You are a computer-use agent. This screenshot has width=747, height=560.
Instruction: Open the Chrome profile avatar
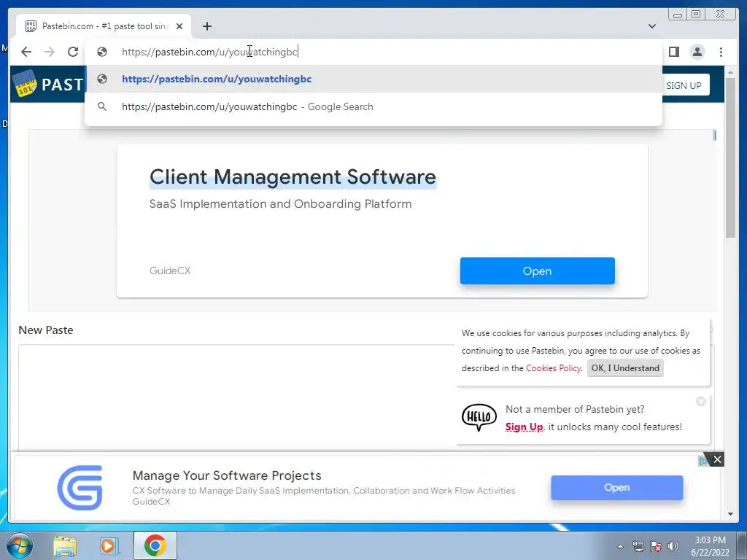coord(697,52)
